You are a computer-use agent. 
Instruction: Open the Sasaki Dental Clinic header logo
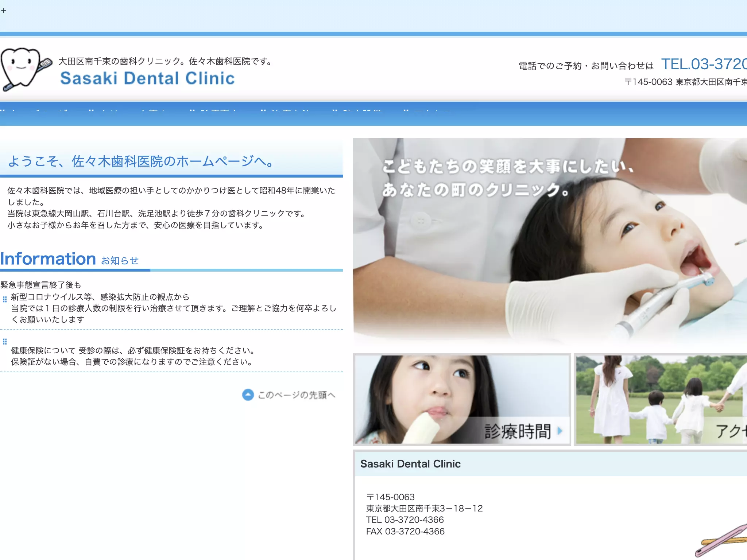click(x=147, y=78)
